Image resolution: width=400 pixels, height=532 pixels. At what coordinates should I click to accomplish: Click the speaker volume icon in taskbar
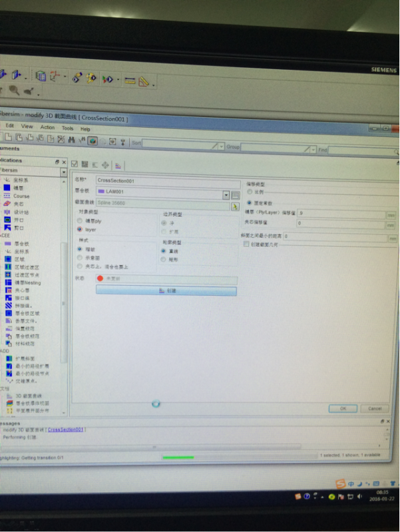360,497
